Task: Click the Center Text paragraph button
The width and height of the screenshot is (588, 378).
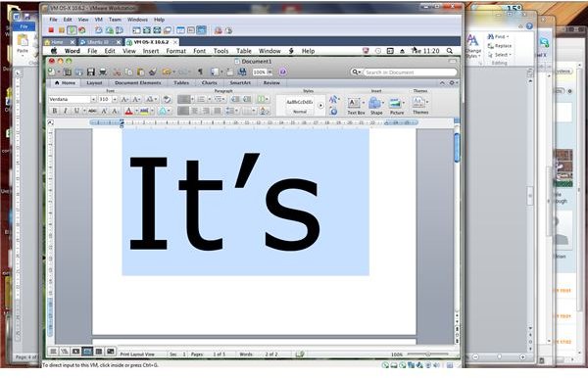Action: click(195, 111)
